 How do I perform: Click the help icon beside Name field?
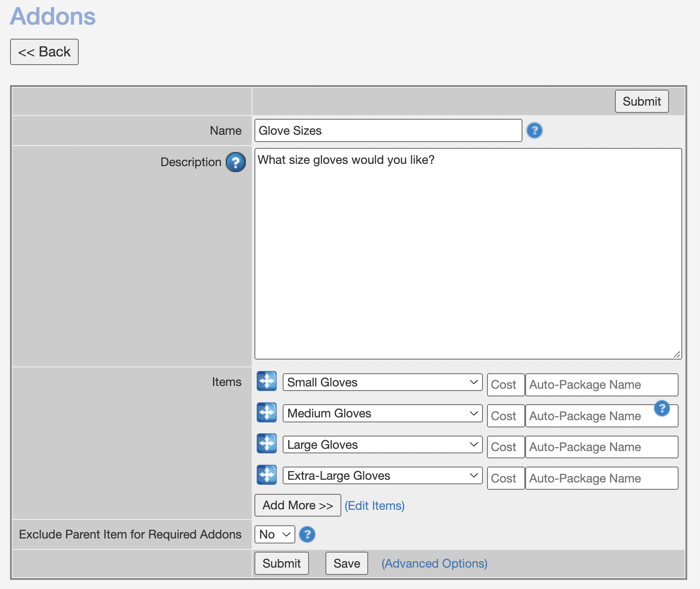pos(534,131)
